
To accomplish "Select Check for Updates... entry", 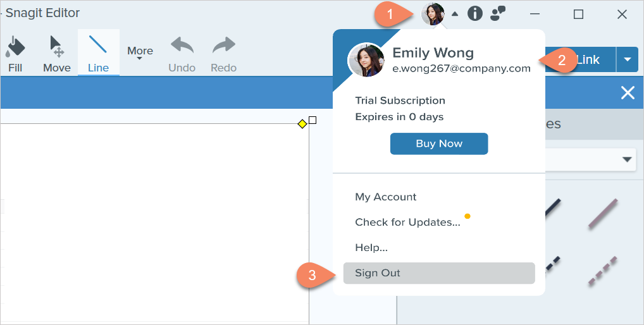I will click(407, 222).
